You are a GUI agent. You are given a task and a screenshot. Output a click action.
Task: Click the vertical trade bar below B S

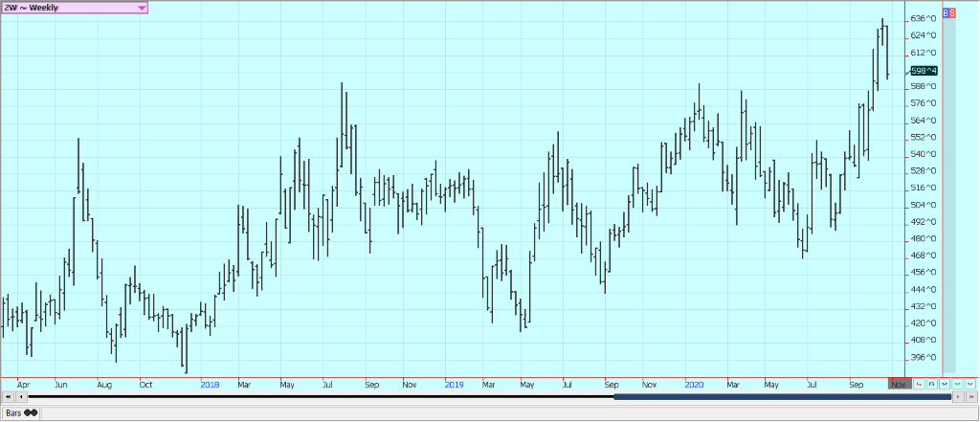948,195
